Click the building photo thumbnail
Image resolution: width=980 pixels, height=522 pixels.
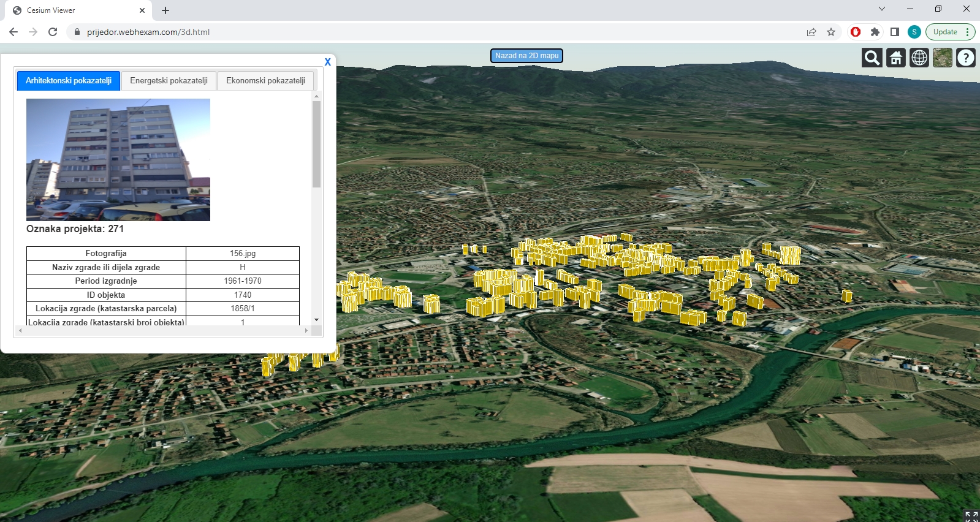pyautogui.click(x=118, y=159)
